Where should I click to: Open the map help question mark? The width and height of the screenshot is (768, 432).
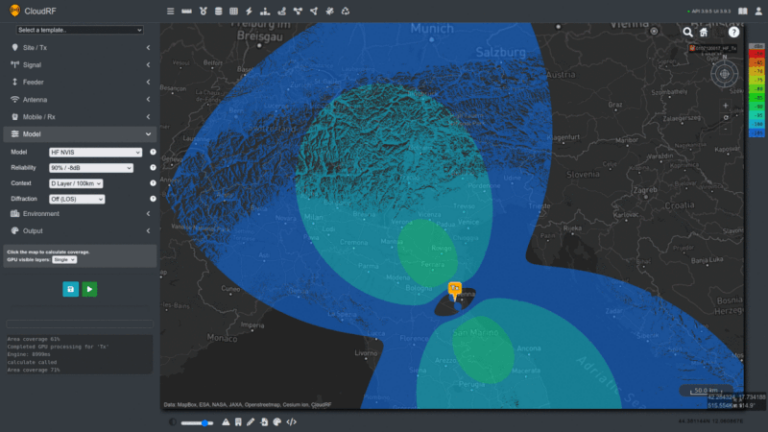[734, 32]
